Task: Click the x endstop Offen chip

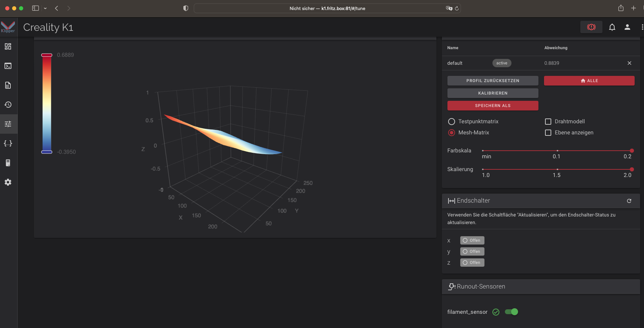Action: pos(472,240)
